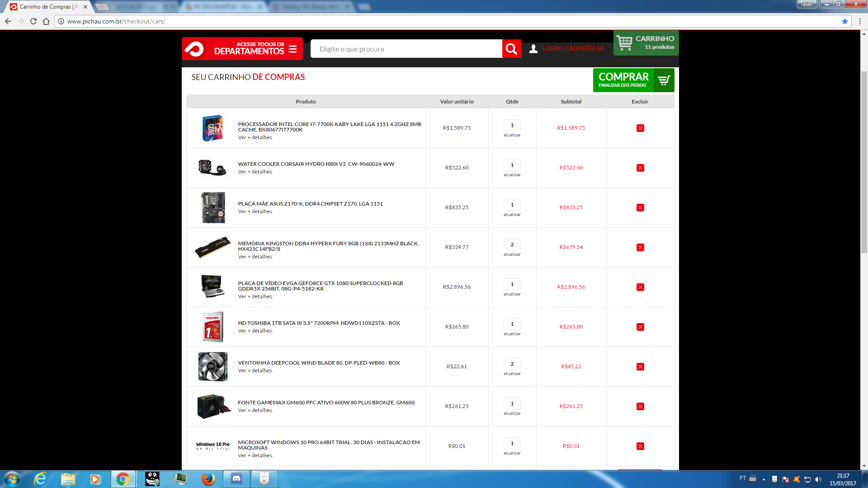Open the Carrinho cart with 11 produtos
The image size is (868, 488).
646,43
